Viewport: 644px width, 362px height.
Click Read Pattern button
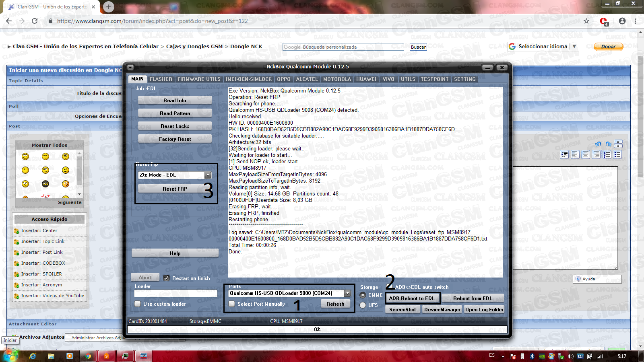[175, 113]
